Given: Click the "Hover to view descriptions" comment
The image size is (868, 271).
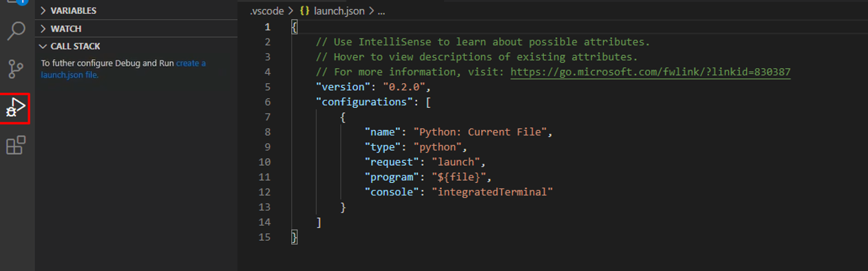Looking at the screenshot, I should click(476, 56).
